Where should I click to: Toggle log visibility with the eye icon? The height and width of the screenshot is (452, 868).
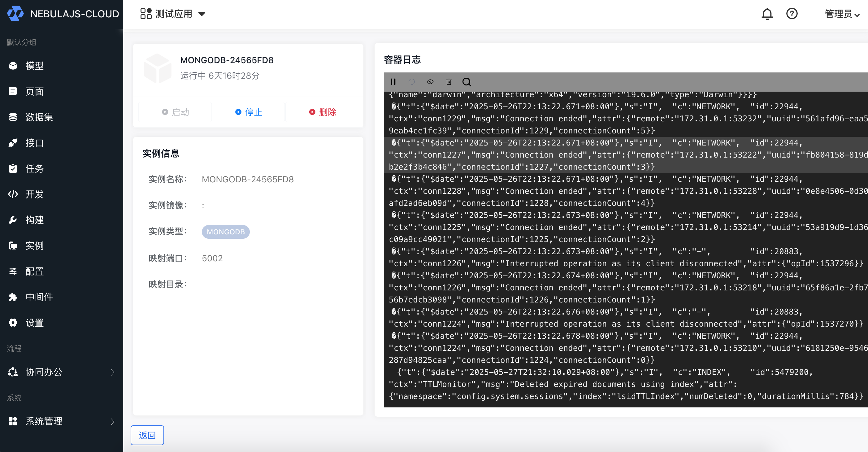coord(430,81)
